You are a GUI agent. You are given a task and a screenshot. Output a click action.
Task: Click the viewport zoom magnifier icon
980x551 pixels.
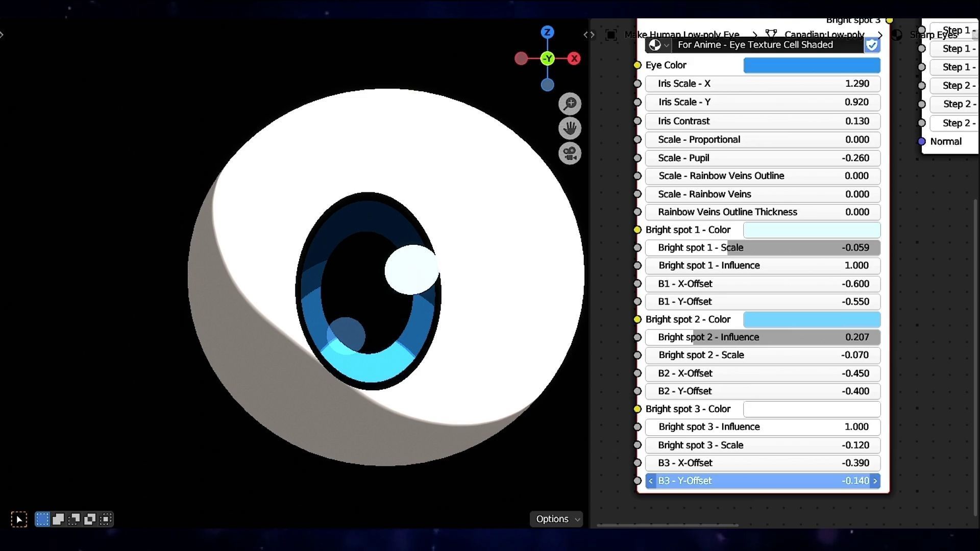coord(570,104)
